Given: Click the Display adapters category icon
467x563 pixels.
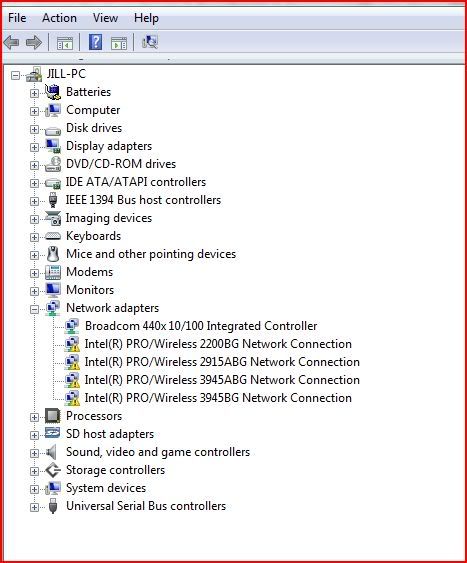Looking at the screenshot, I should (53, 146).
